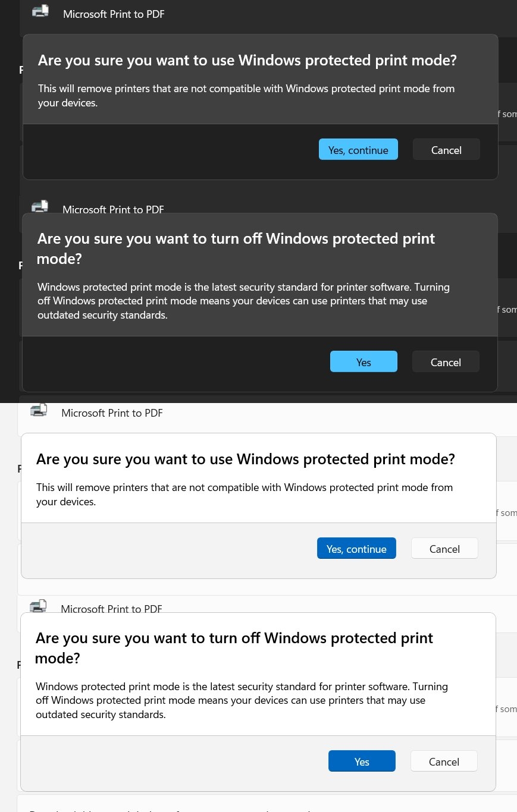The image size is (517, 812).
Task: Click the light printer icon above the turn-off dialog
Action: [38, 606]
